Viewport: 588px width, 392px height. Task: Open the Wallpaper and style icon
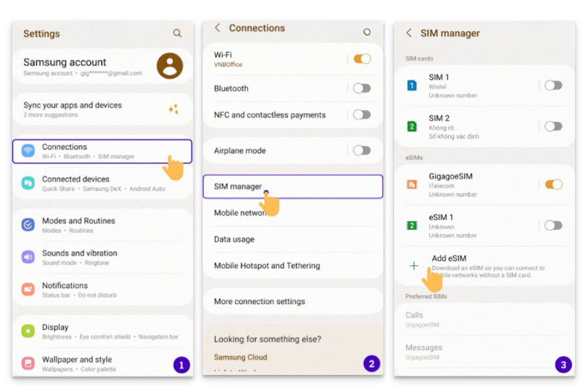(28, 363)
